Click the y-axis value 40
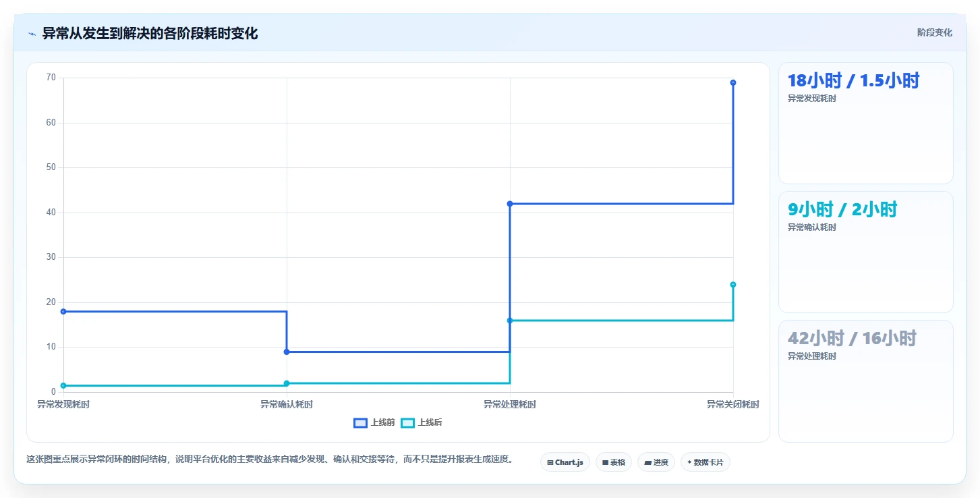This screenshot has width=980, height=498. (51, 213)
